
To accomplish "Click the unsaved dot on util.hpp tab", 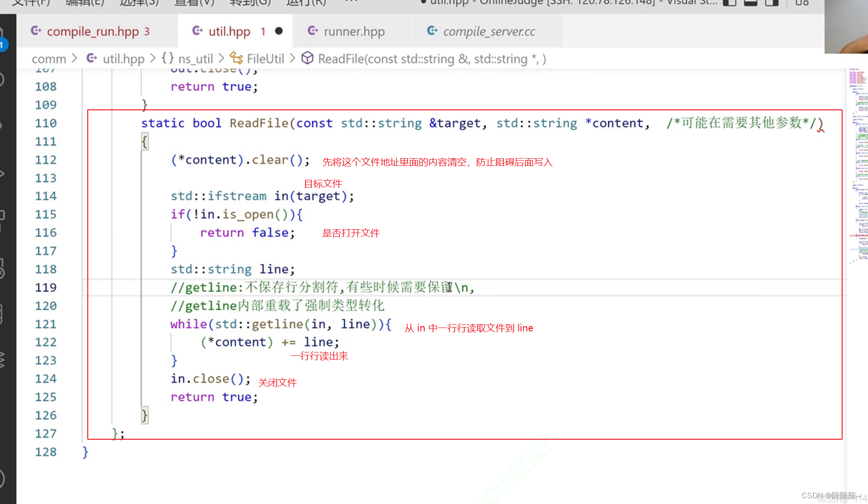I will (x=279, y=31).
